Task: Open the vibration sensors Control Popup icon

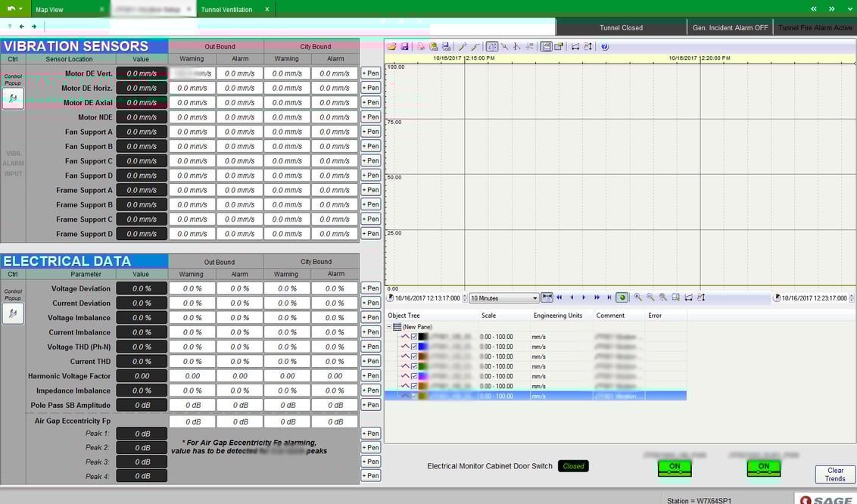Action: pyautogui.click(x=12, y=99)
